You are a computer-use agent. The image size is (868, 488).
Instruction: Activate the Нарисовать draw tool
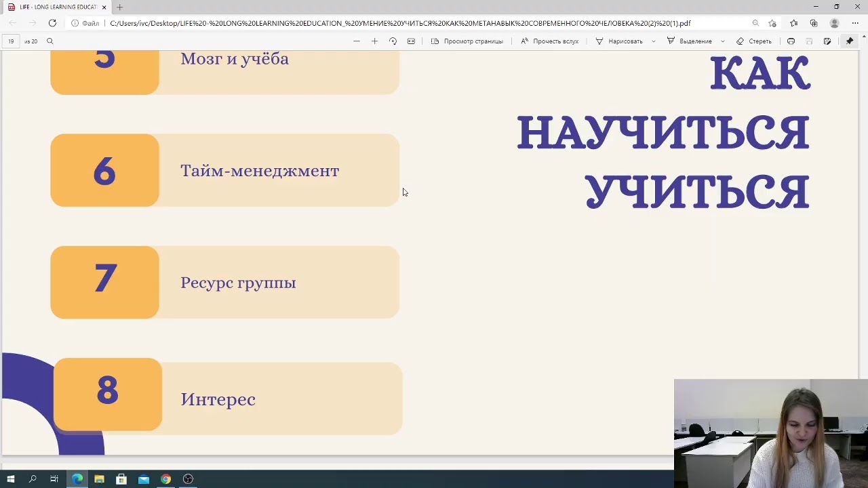[x=619, y=41]
